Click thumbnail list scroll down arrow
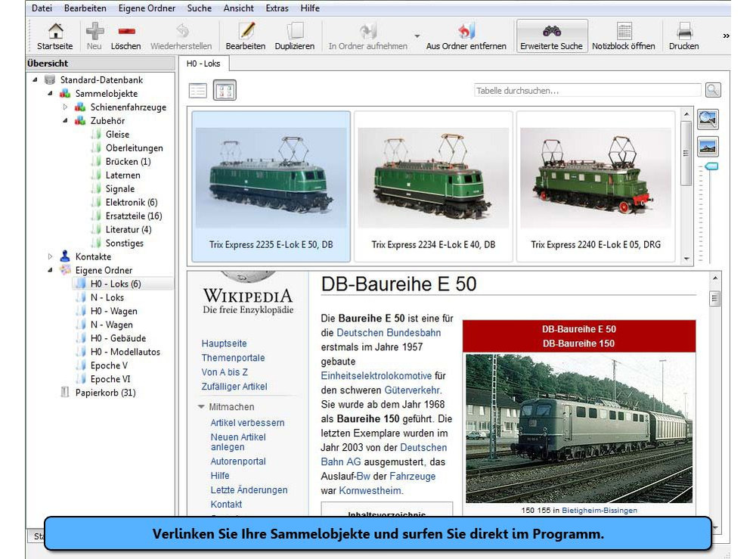756x559 pixels. point(686,259)
